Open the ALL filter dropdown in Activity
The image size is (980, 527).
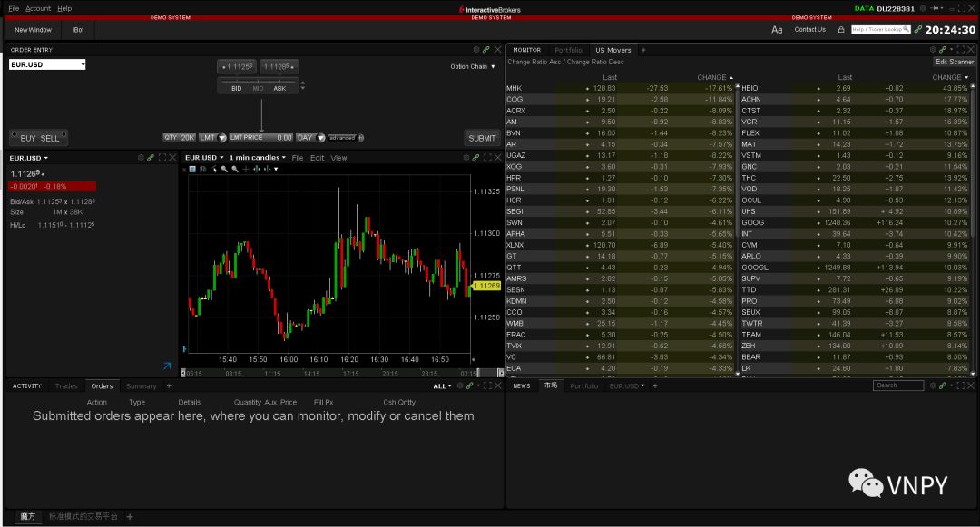443,386
